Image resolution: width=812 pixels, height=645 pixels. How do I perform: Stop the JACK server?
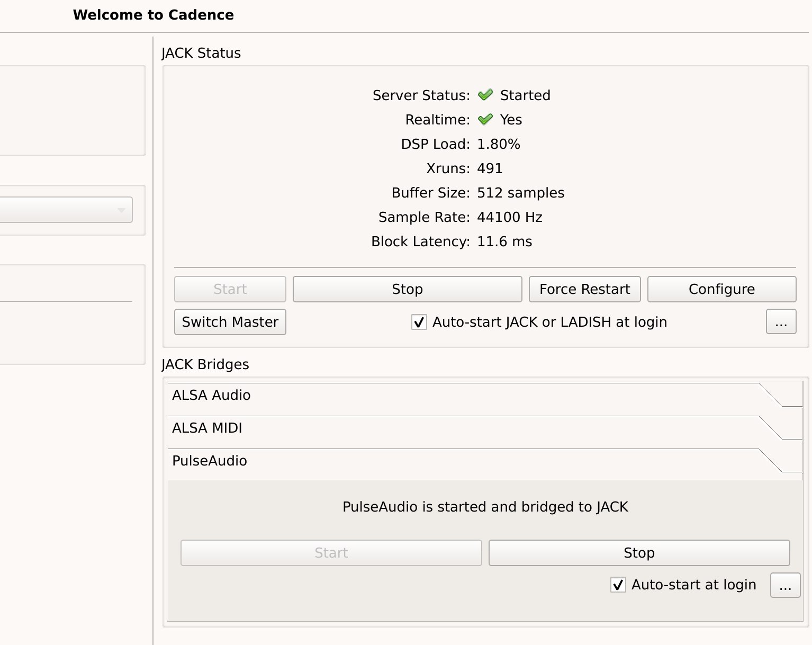point(408,289)
